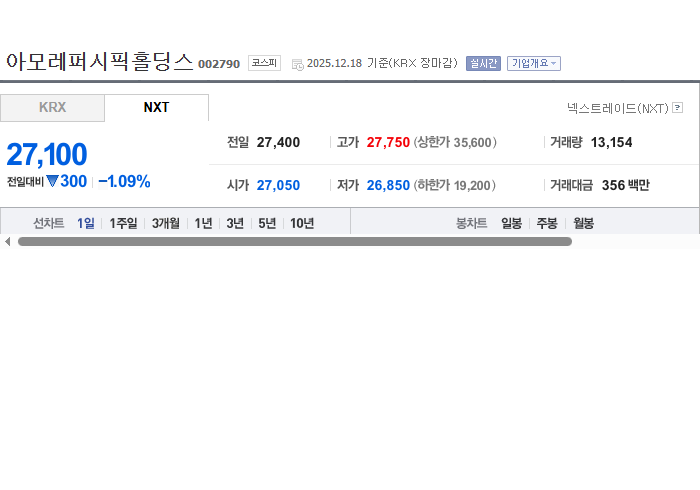Click the stock code 002790
This screenshot has width=700, height=490.
[x=219, y=64]
